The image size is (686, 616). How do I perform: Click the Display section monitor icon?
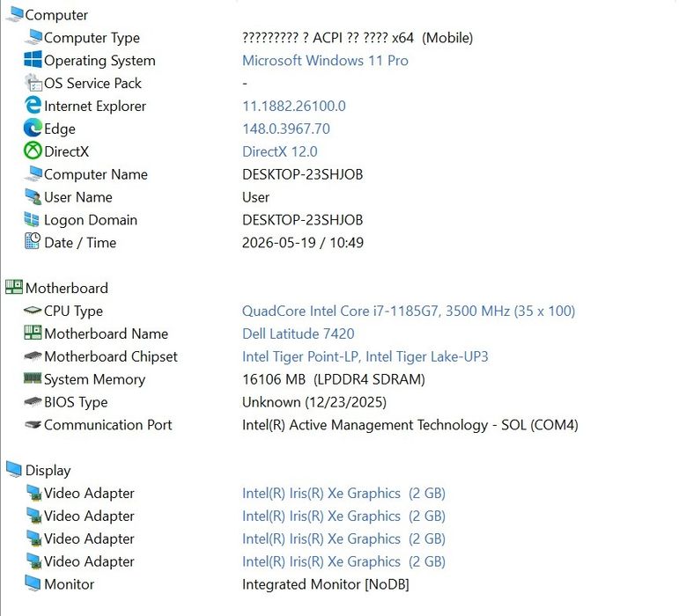(x=14, y=469)
